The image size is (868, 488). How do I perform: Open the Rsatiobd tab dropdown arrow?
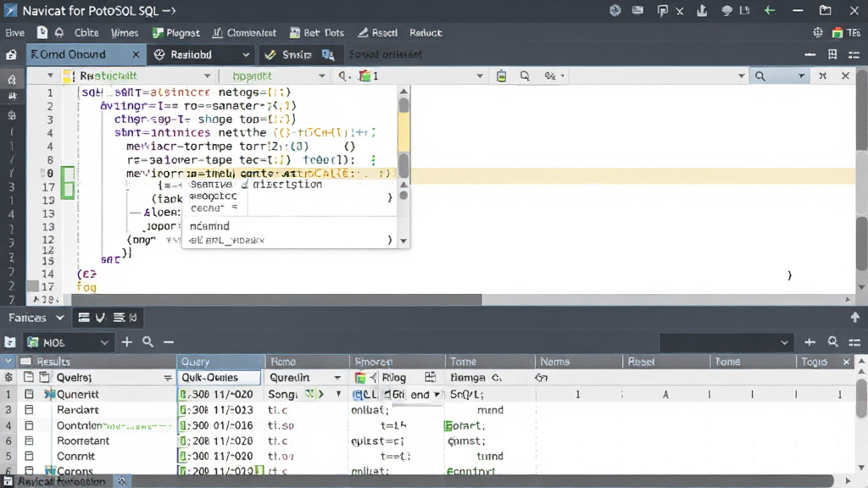click(246, 54)
